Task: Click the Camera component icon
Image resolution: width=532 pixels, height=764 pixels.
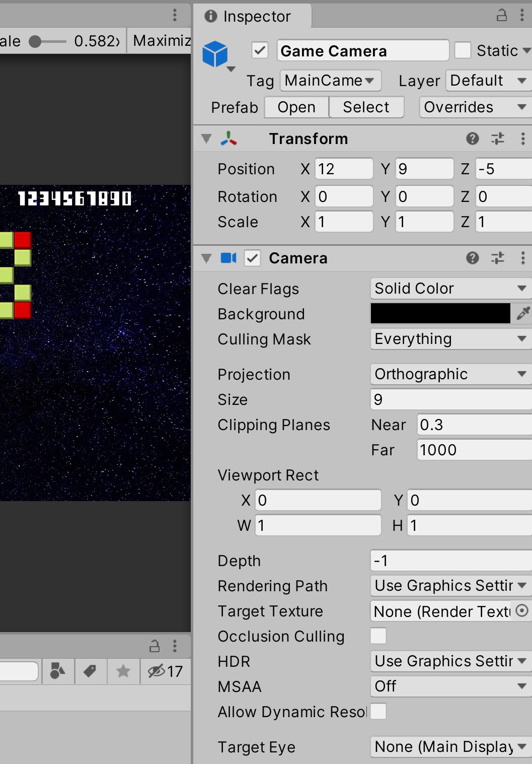Action: point(229,258)
